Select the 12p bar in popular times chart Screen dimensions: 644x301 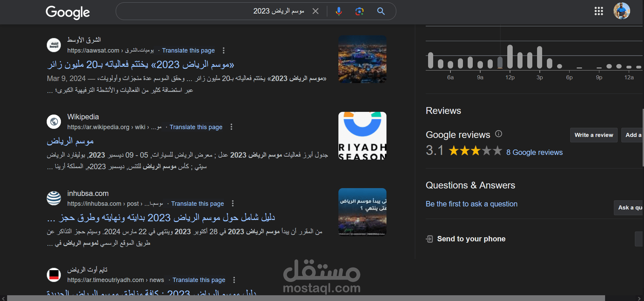click(x=510, y=57)
